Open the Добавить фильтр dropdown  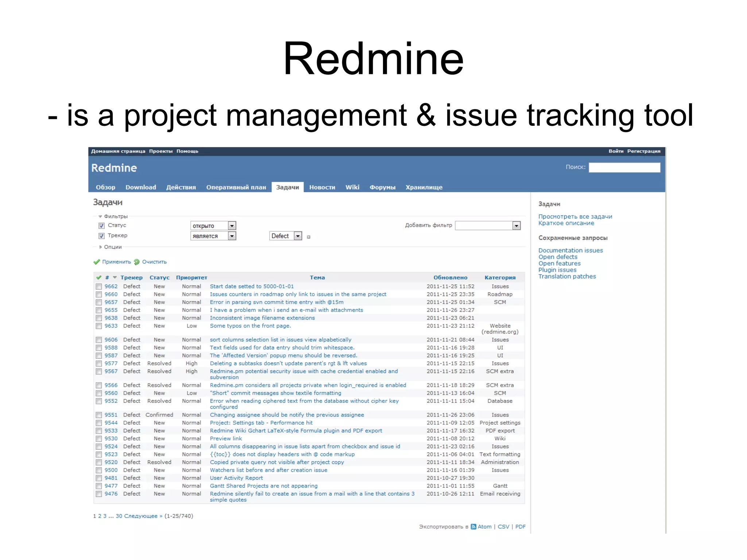tap(488, 226)
